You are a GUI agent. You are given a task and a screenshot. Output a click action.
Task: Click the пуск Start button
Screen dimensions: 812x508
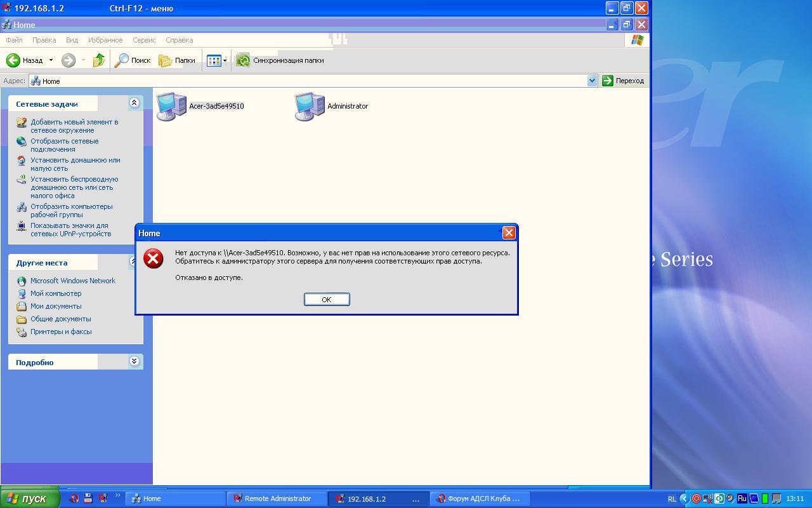click(30, 498)
